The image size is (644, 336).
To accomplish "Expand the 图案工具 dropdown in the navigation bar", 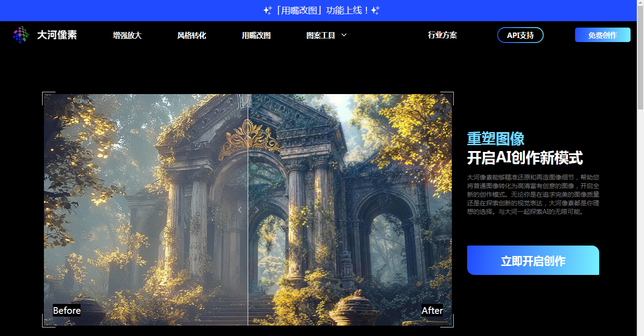I will (x=325, y=35).
